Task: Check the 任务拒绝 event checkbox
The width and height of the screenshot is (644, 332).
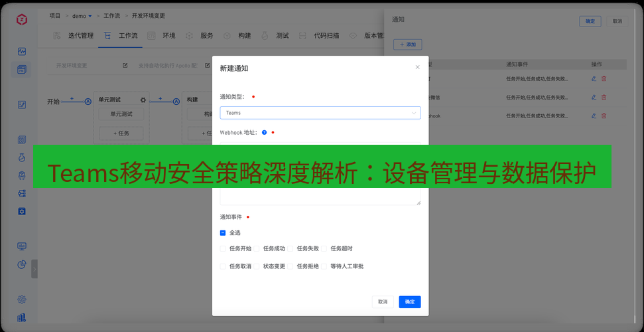Action: 290,266
